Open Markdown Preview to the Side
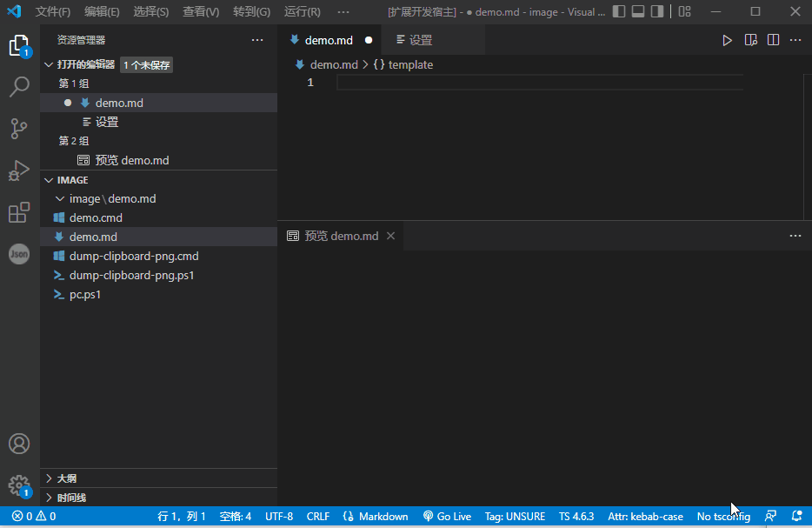Viewport: 812px width, 528px height. 750,40
